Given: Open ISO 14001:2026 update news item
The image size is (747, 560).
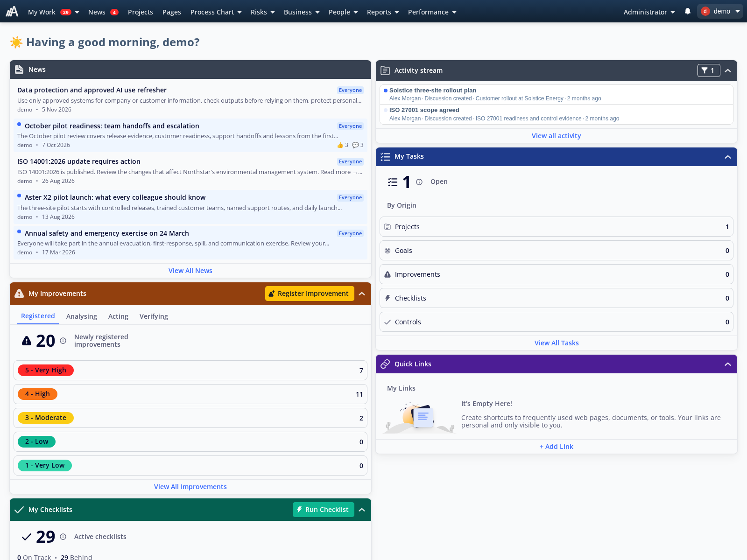Looking at the screenshot, I should point(190,171).
